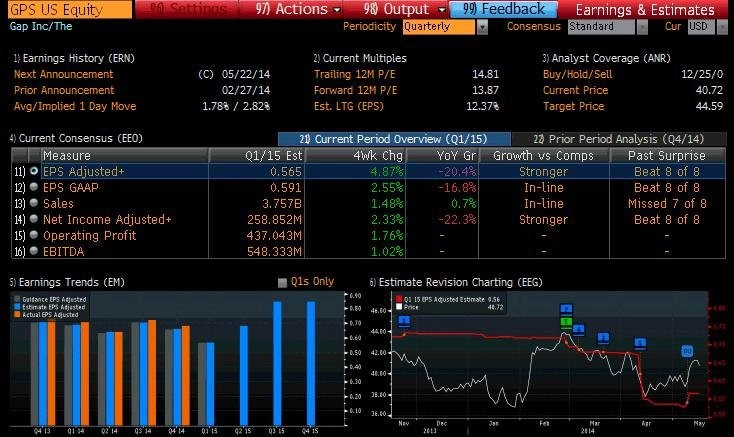Click the 4Wk Chg column header

[x=355, y=155]
